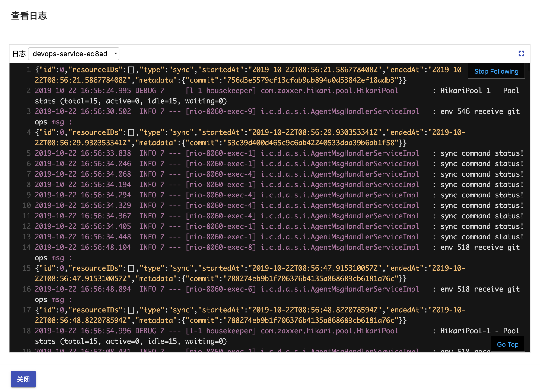This screenshot has width=540, height=392.
Task: Click line number 1 in the gutter
Action: tap(28, 70)
